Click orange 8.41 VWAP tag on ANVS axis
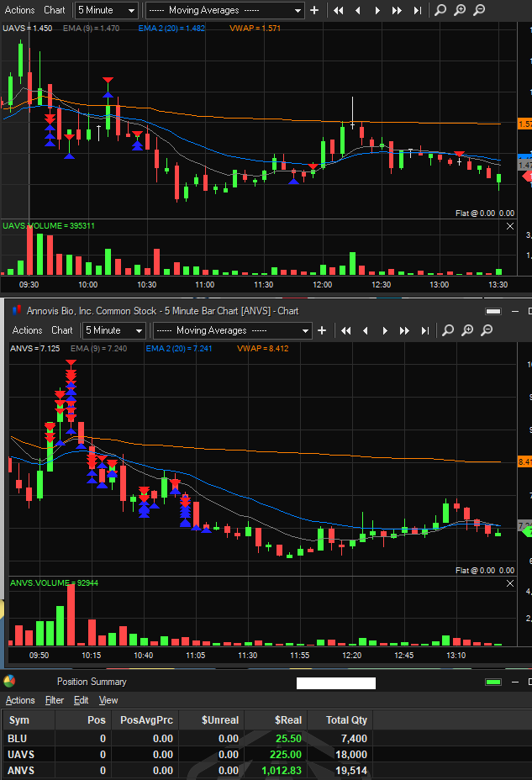The height and width of the screenshot is (780, 532). point(525,462)
